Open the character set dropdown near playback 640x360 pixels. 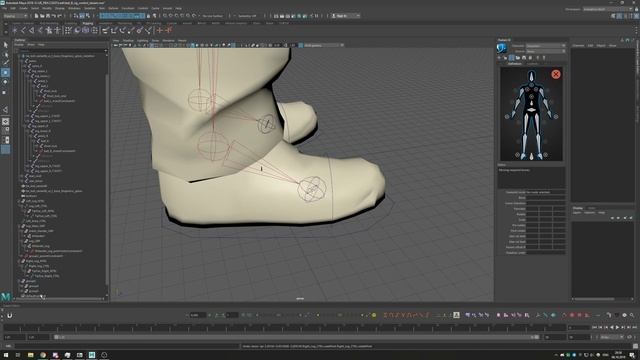[x=611, y=337]
